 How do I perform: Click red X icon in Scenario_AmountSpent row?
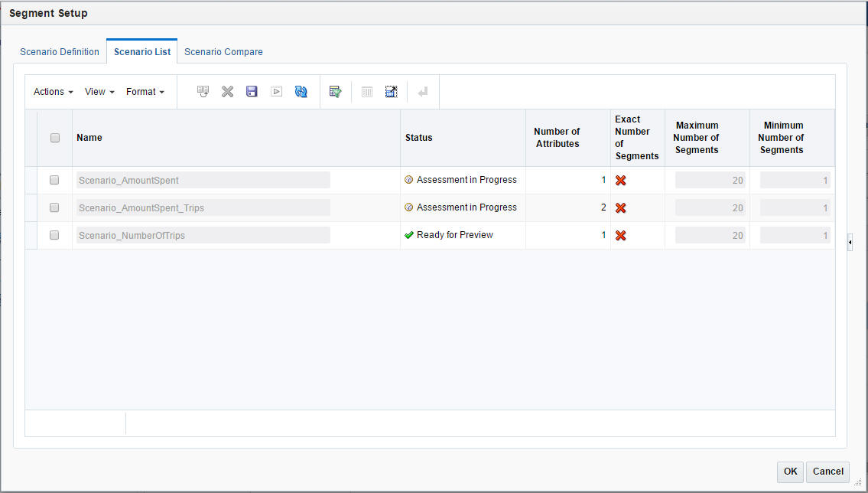click(620, 180)
